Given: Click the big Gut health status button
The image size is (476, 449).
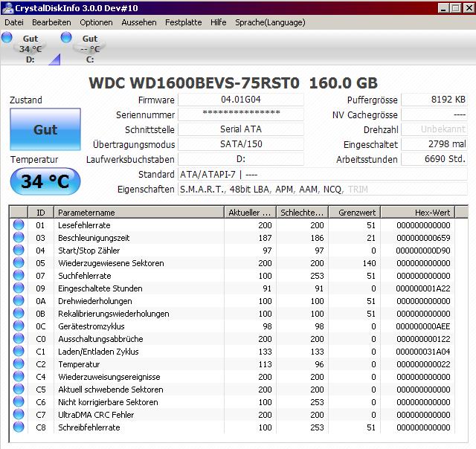Looking at the screenshot, I should 45,129.
